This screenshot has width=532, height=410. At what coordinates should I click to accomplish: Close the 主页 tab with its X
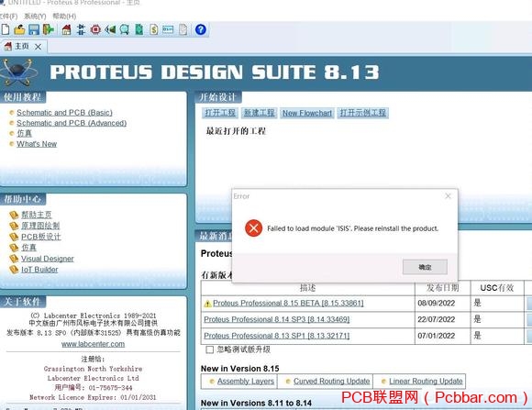(x=38, y=47)
